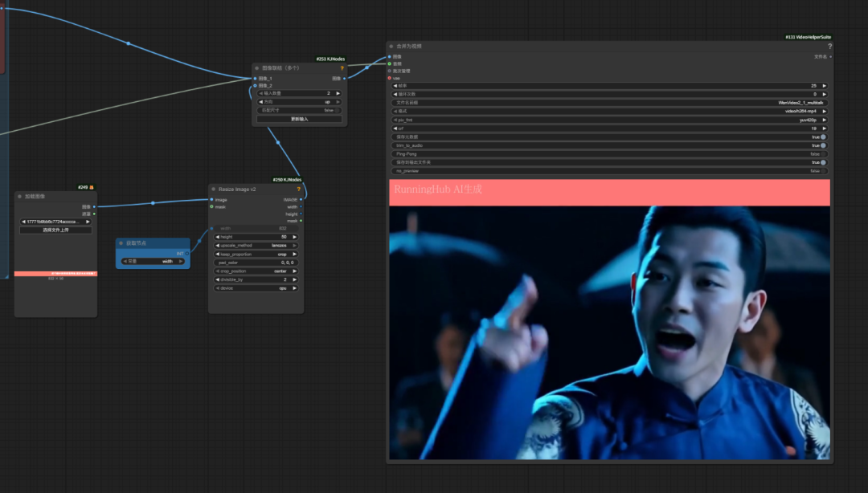Pick next pix_fmt option after yuv420p
Image resolution: width=868 pixels, height=493 pixels.
(x=825, y=120)
